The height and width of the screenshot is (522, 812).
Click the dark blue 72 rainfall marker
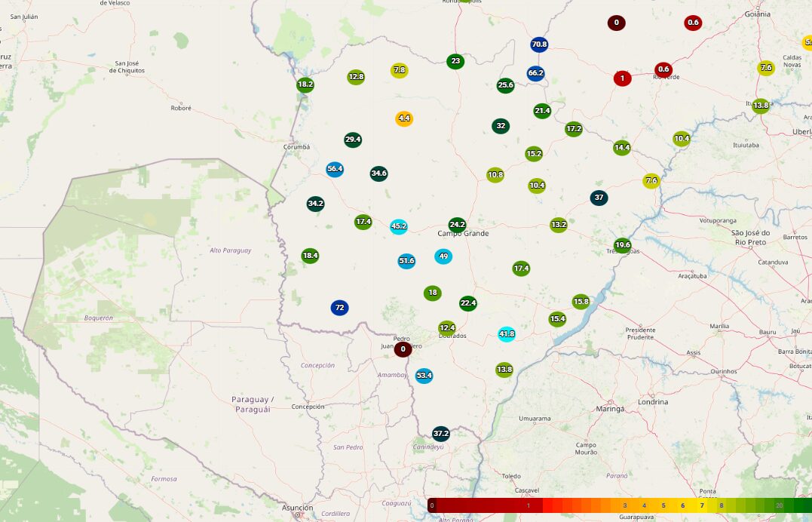339,308
